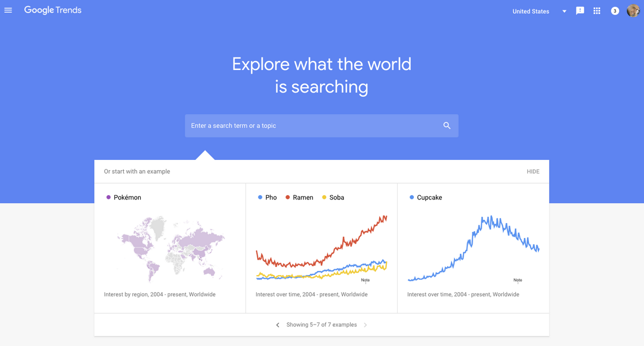Hide the examples panel via HIDE
The width and height of the screenshot is (644, 346).
pyautogui.click(x=533, y=171)
